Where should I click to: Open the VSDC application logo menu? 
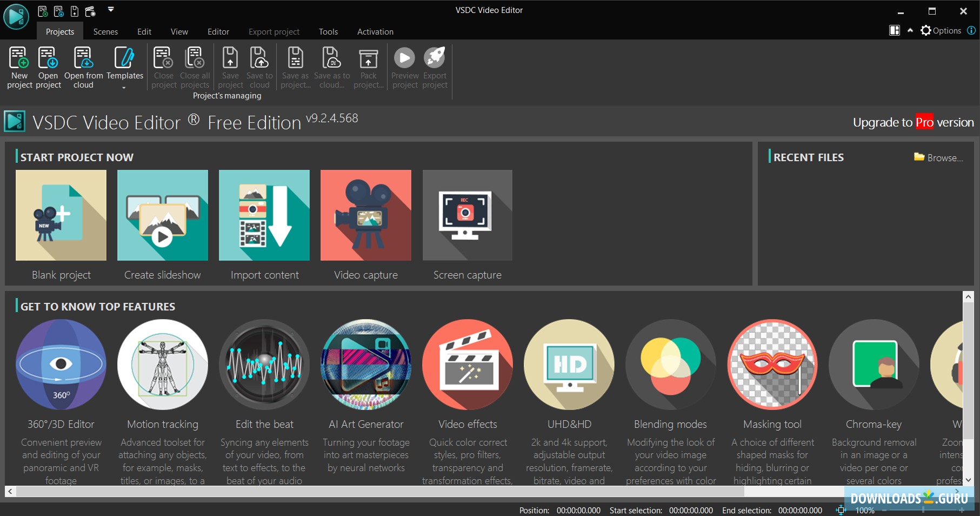pos(16,16)
